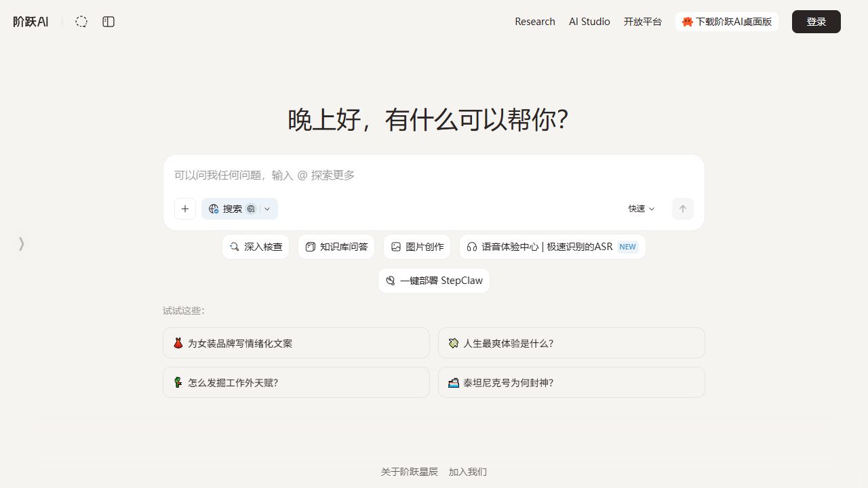Start a new chat with the dashed circle icon
Image resolution: width=868 pixels, height=488 pixels.
(x=81, y=22)
